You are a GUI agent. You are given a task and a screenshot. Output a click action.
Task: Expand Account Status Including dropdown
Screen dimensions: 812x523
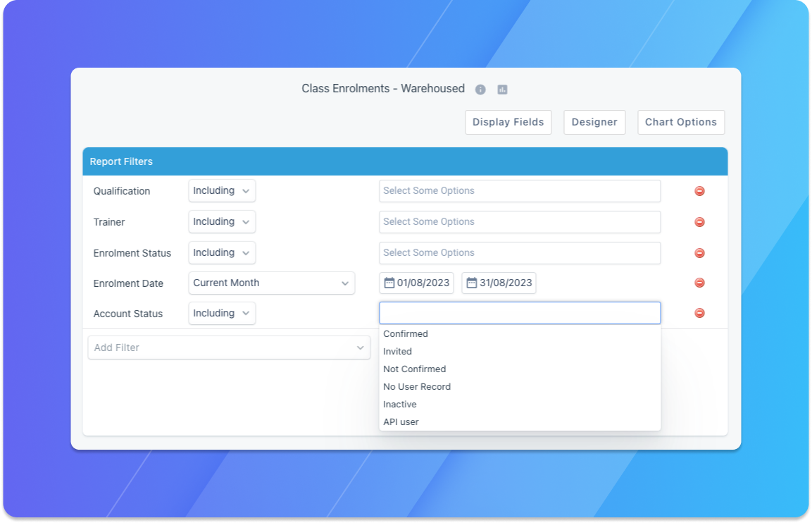(x=222, y=313)
